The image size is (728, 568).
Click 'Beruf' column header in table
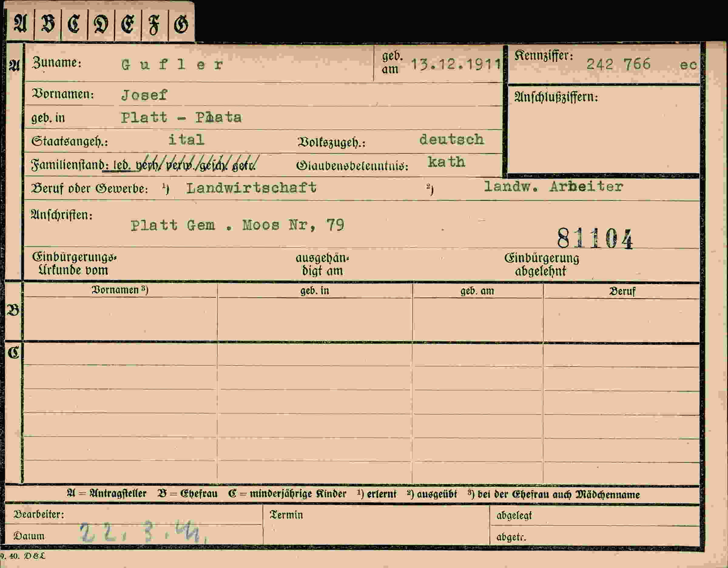coord(622,291)
